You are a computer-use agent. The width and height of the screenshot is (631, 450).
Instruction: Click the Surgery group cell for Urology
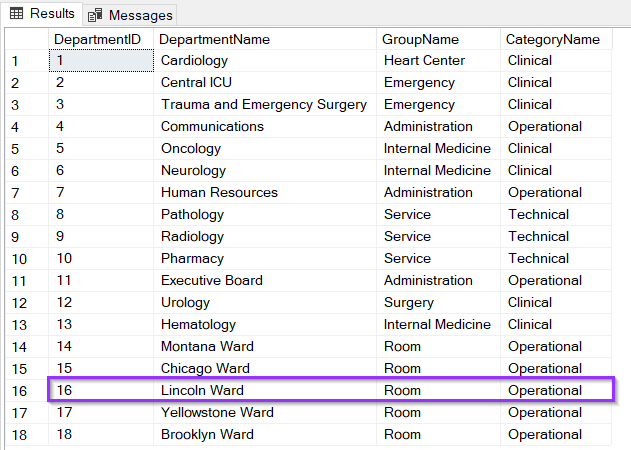tap(438, 303)
